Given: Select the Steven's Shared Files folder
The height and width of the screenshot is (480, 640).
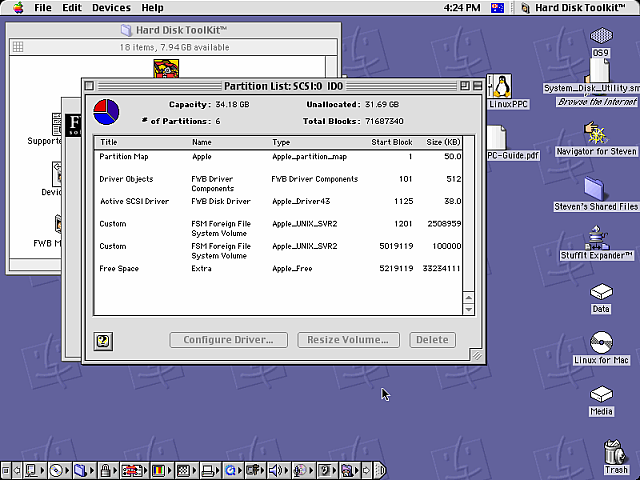Looking at the screenshot, I should point(594,189).
